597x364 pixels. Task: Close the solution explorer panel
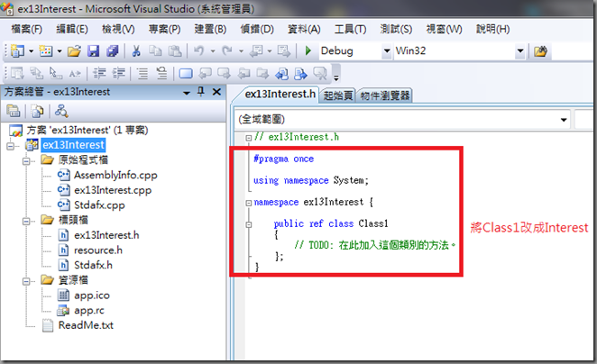click(x=216, y=92)
